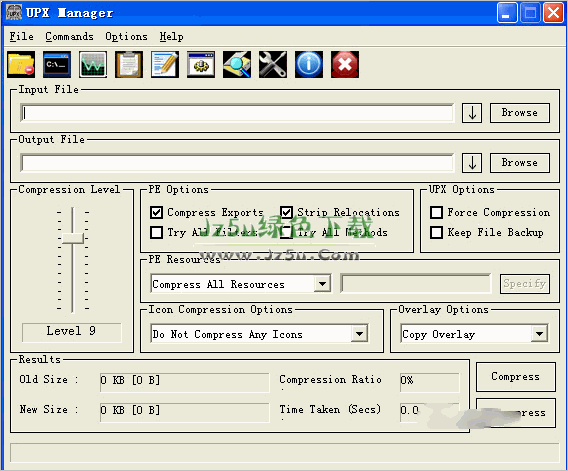The height and width of the screenshot is (471, 568).
Task: Click the Compression Level slider thumb
Action: click(x=73, y=238)
